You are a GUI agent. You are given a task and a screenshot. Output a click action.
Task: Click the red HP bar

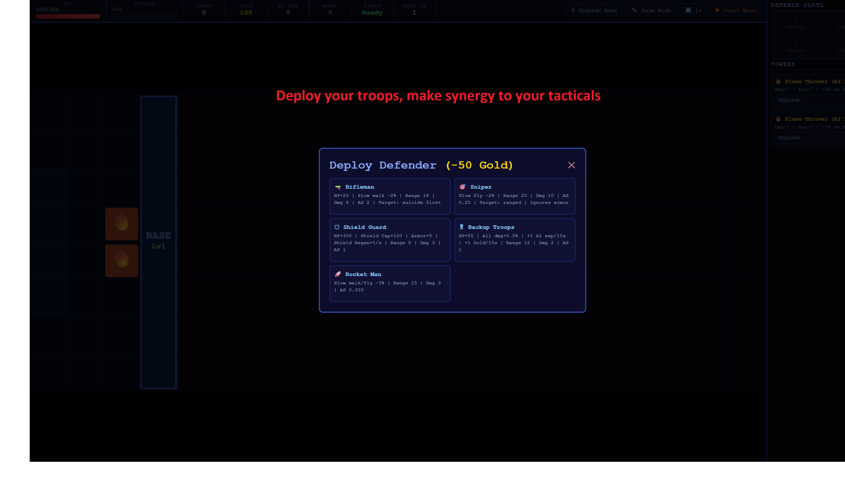pyautogui.click(x=68, y=16)
